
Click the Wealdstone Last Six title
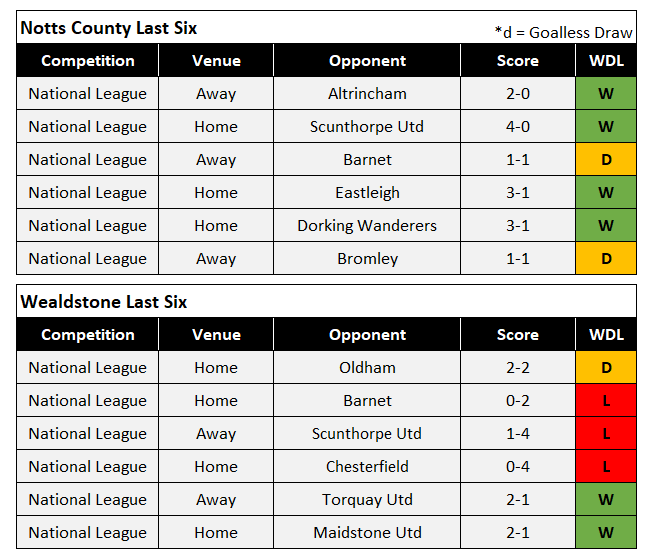coord(103,302)
